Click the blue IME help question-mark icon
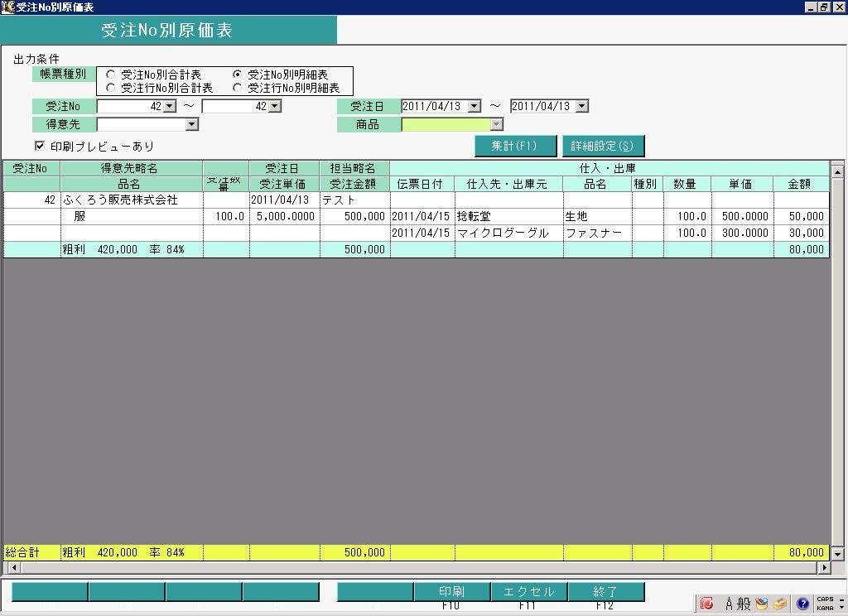The height and width of the screenshot is (616, 848). [802, 603]
